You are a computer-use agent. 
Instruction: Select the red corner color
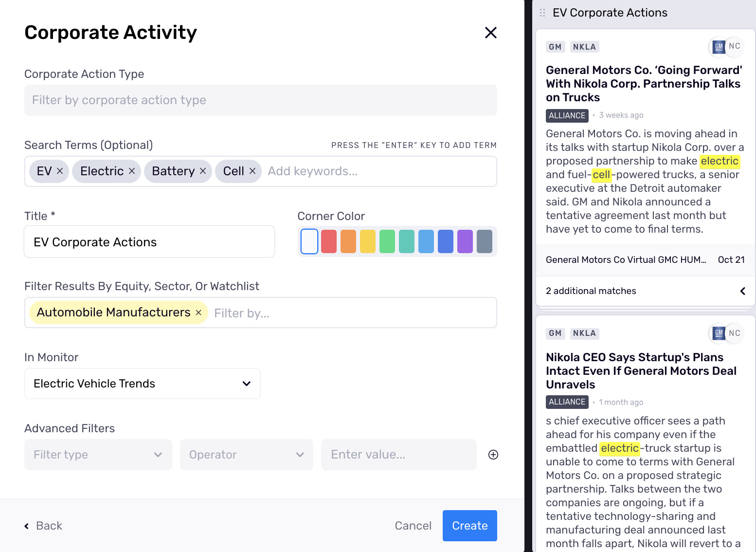coord(329,241)
